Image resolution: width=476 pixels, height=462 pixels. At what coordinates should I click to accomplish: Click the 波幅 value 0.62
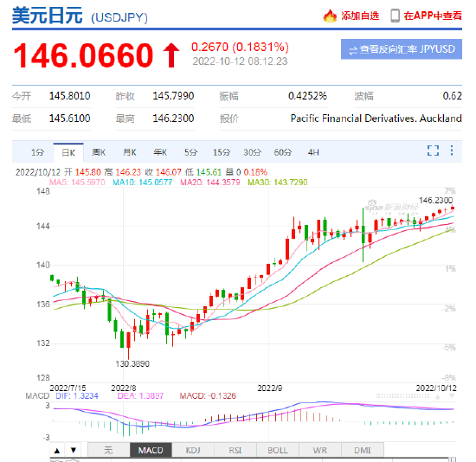tap(453, 96)
